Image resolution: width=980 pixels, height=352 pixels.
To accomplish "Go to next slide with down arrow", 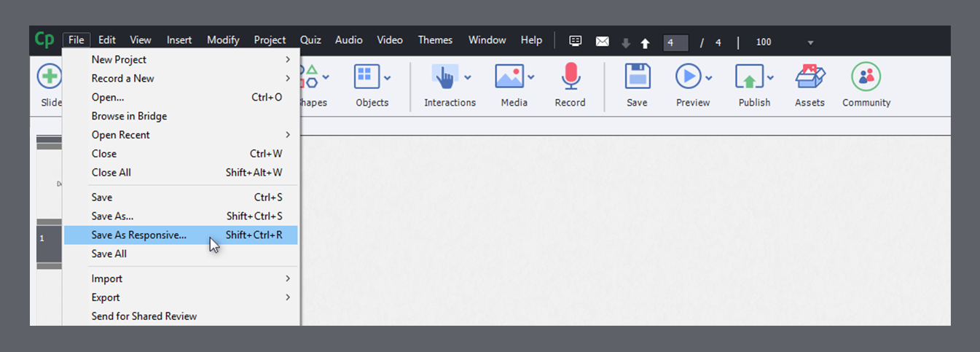I will point(625,43).
